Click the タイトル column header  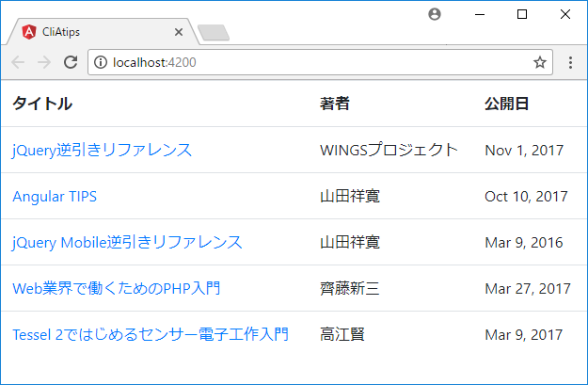click(42, 104)
